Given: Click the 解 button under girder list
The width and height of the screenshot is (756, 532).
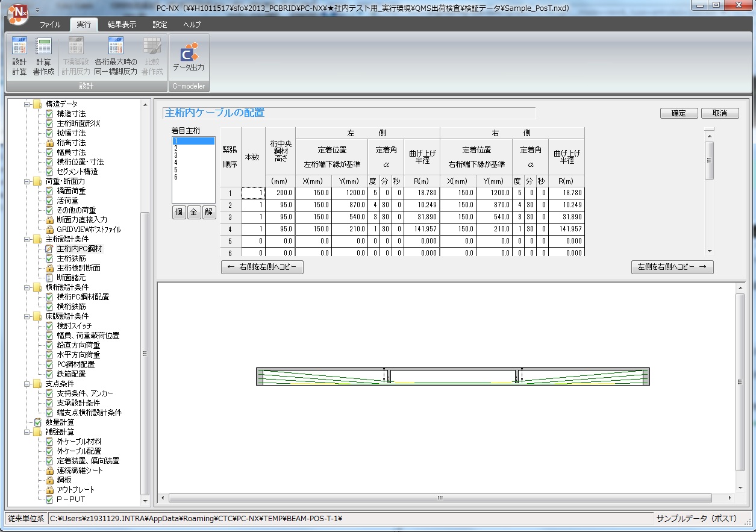Looking at the screenshot, I should point(208,212).
